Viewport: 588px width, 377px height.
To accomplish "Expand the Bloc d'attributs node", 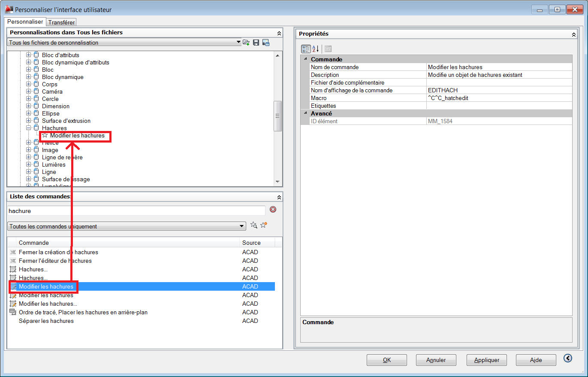I will pyautogui.click(x=29, y=55).
